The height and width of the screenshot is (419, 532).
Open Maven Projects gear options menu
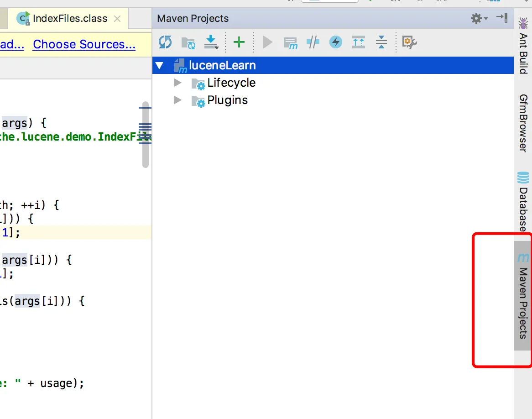(x=479, y=18)
